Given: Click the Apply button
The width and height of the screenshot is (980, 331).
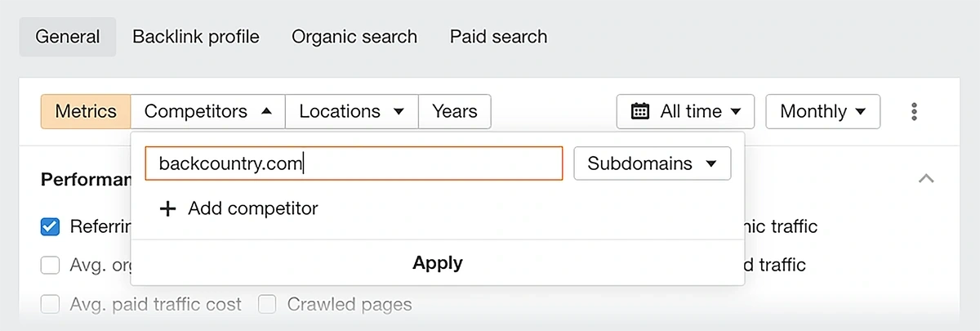Looking at the screenshot, I should 438,263.
